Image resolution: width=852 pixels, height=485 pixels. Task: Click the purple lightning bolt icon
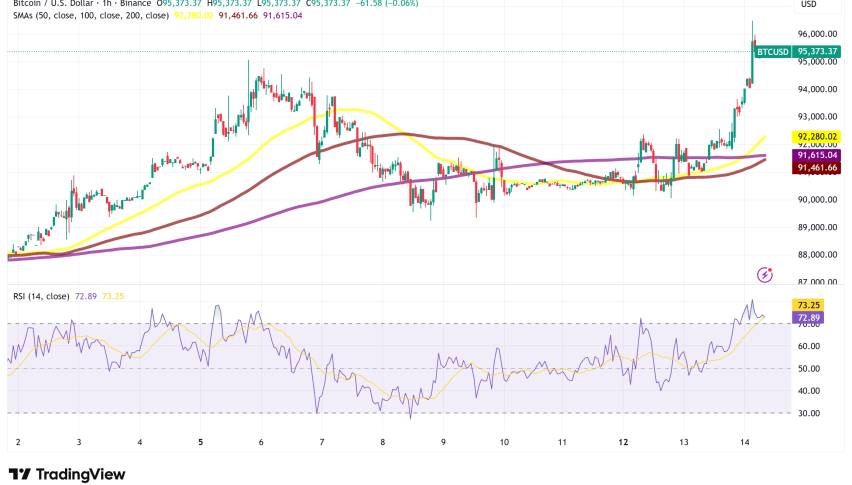pyautogui.click(x=766, y=273)
